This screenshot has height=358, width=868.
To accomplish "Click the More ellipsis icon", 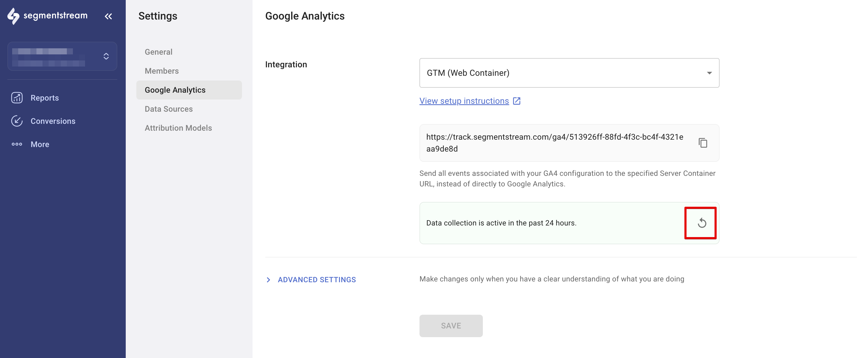I will click(x=17, y=144).
